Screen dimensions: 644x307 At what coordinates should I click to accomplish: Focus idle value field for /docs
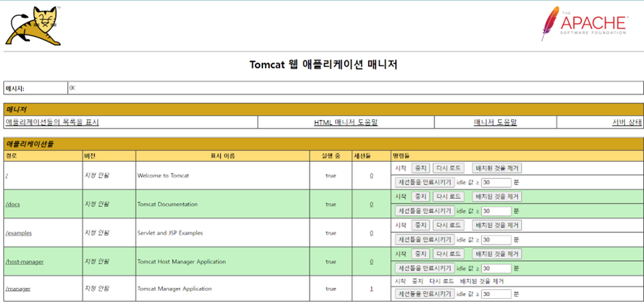click(x=496, y=211)
